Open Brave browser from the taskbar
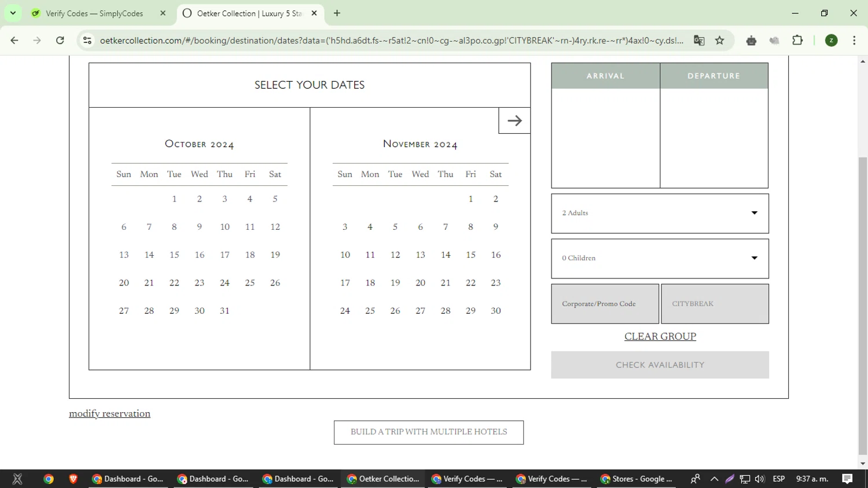The height and width of the screenshot is (488, 868). click(x=73, y=479)
